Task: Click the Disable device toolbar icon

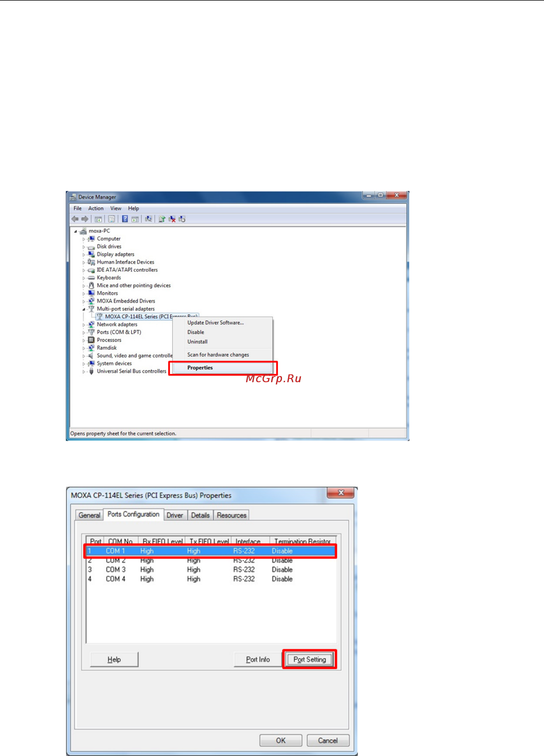Action: pyautogui.click(x=182, y=219)
